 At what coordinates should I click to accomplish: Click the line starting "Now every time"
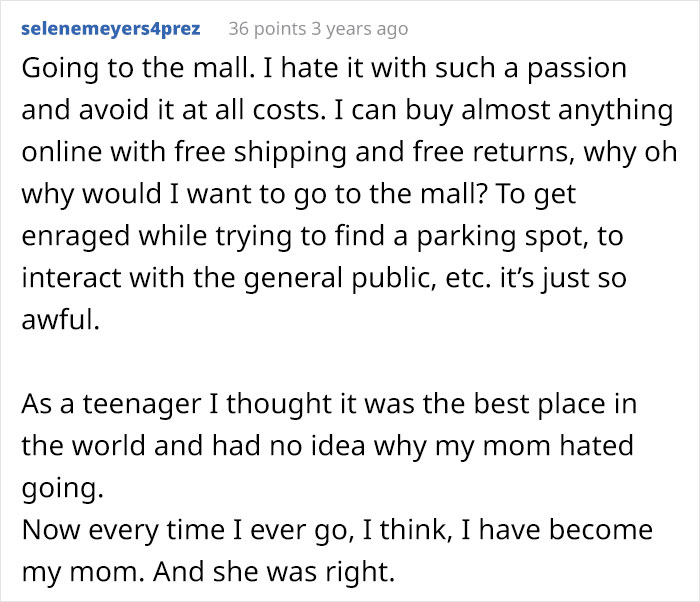pos(336,529)
